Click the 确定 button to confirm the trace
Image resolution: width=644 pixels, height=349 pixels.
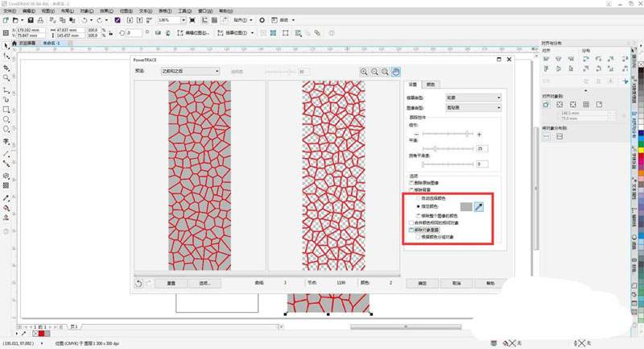(x=423, y=283)
